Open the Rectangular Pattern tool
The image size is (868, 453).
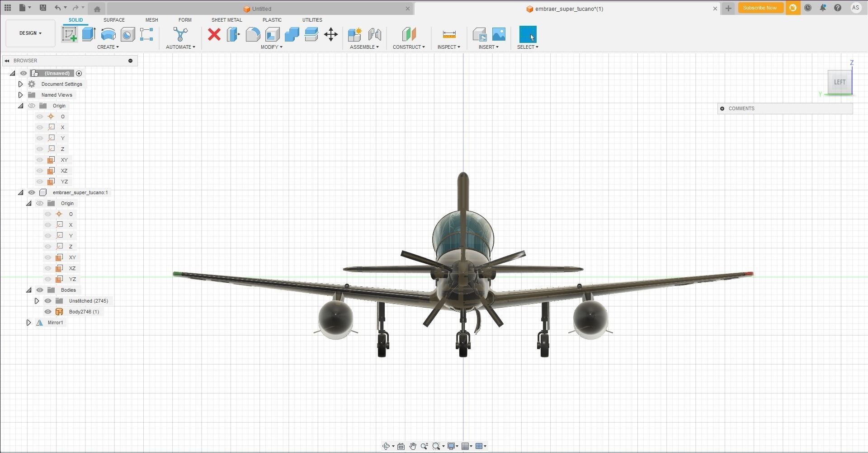(146, 34)
